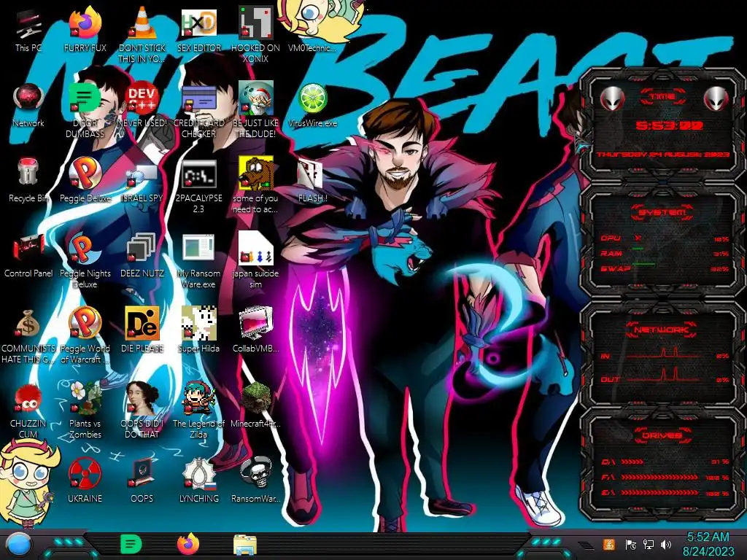
Task: Click the F:\ drive usage bar
Action: [659, 477]
